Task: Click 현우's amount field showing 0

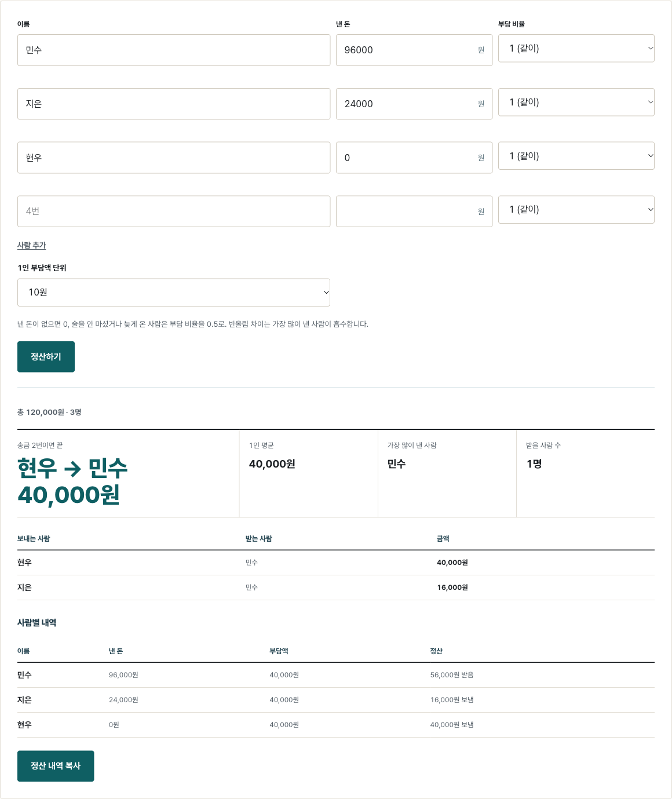Action: coord(414,158)
